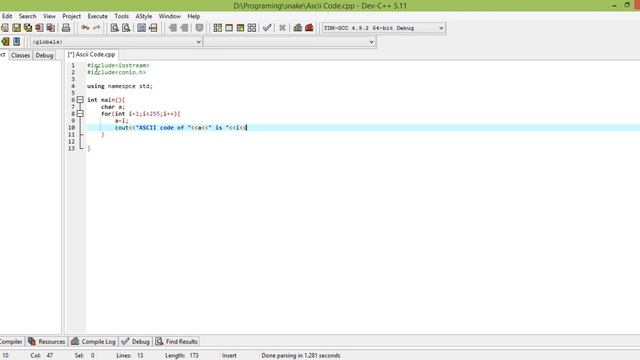Open the Debug bottom tab
The image size is (640, 360).
[x=136, y=342]
